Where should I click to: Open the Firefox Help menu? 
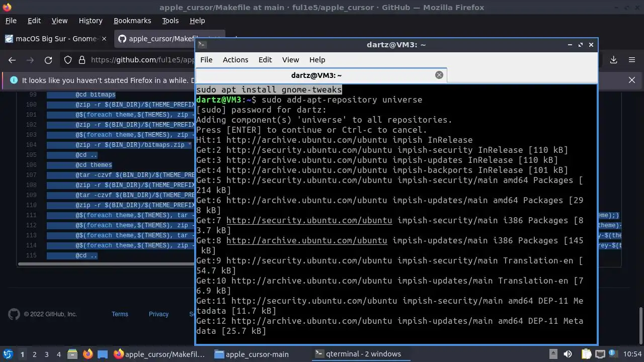[x=197, y=21]
